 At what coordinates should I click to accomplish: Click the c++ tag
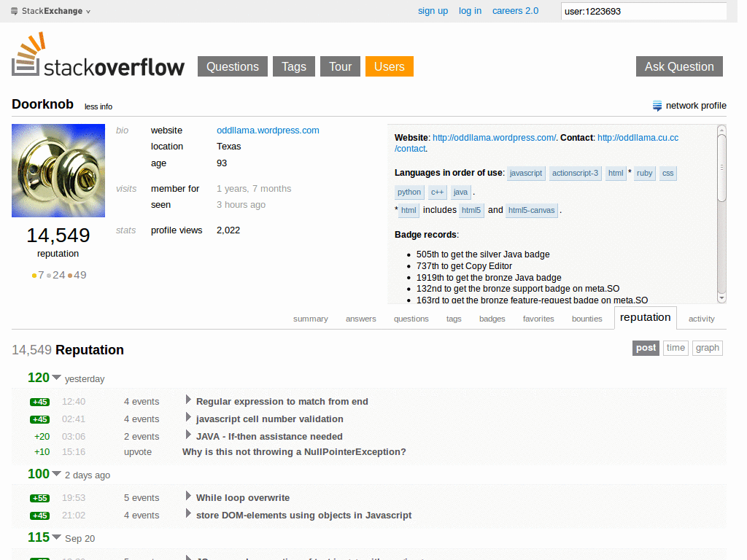point(438,192)
